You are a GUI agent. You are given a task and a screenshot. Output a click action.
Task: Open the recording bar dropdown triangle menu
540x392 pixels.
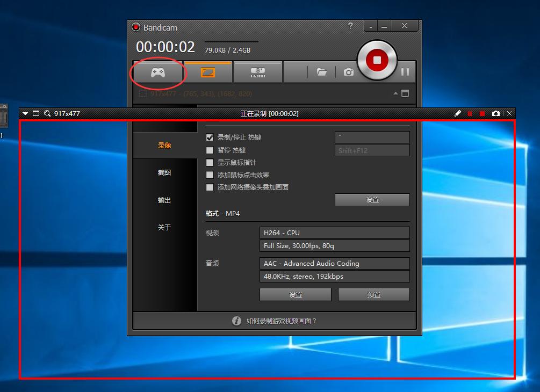tap(25, 113)
